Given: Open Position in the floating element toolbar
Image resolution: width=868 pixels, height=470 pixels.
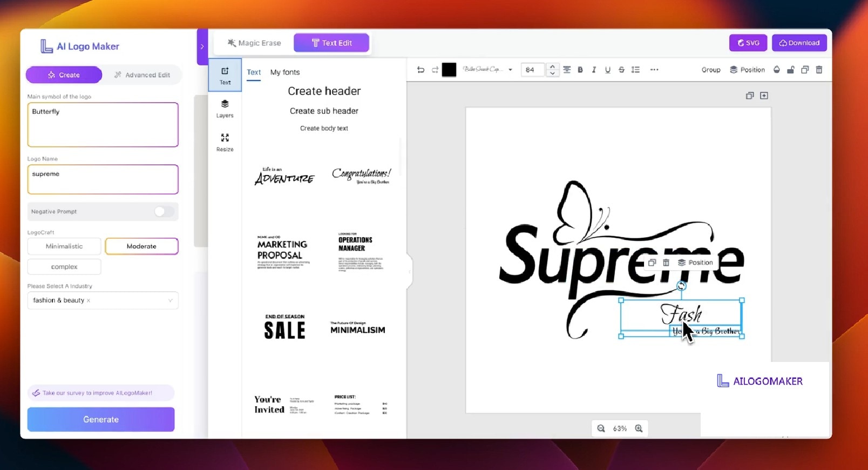Looking at the screenshot, I should (695, 263).
